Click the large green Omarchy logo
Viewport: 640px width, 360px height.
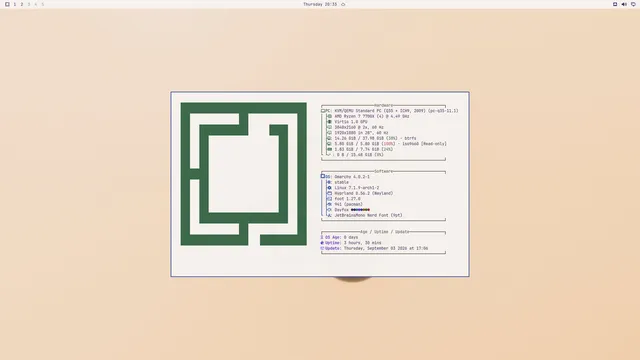pos(244,174)
